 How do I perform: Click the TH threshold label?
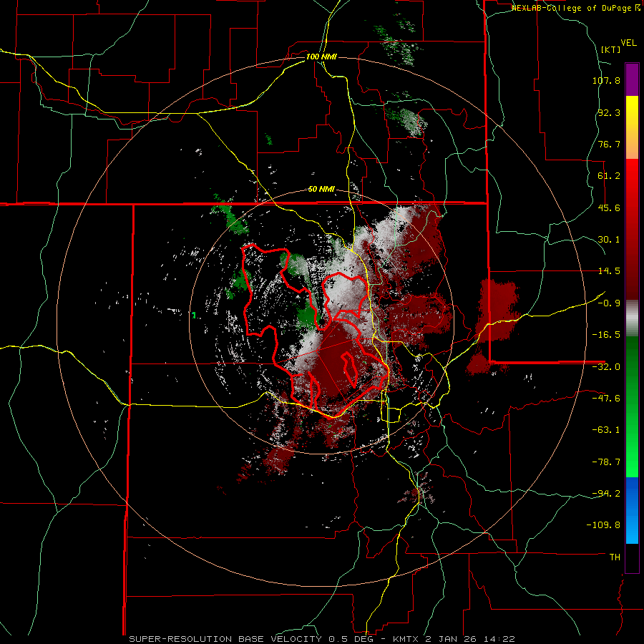click(615, 557)
